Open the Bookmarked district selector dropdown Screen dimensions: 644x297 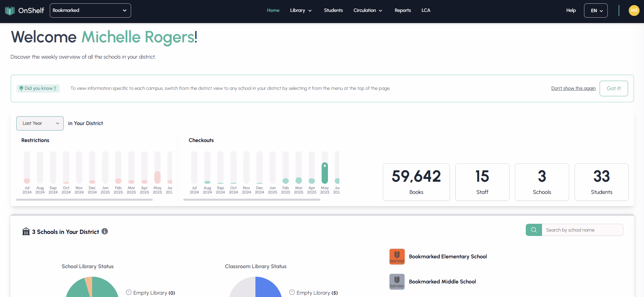pos(90,11)
